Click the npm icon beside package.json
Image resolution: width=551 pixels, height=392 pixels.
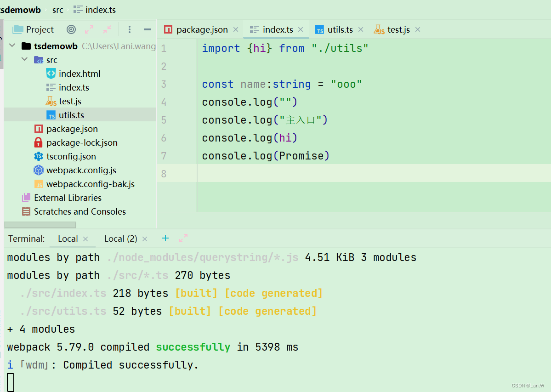coord(38,129)
